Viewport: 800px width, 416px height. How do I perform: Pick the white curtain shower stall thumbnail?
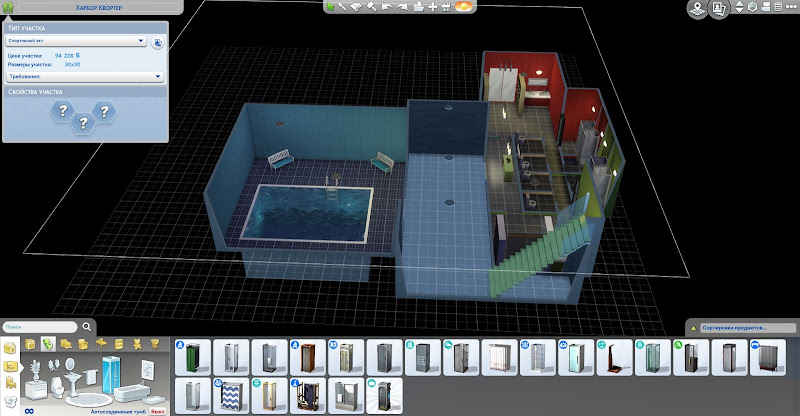click(x=499, y=357)
